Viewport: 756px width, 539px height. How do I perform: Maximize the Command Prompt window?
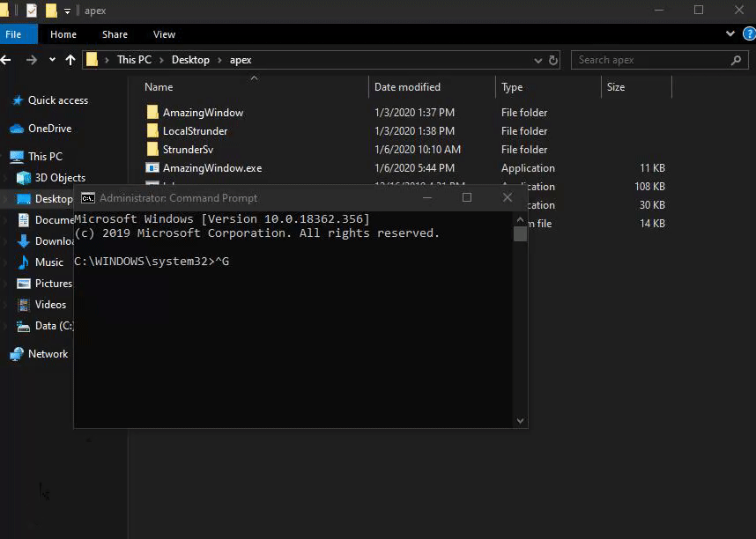(x=467, y=197)
